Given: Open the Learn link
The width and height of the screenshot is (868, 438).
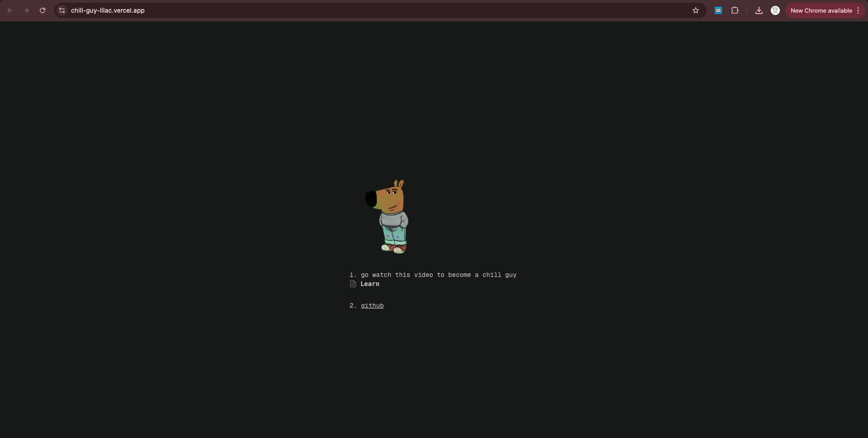Looking at the screenshot, I should pyautogui.click(x=370, y=284).
